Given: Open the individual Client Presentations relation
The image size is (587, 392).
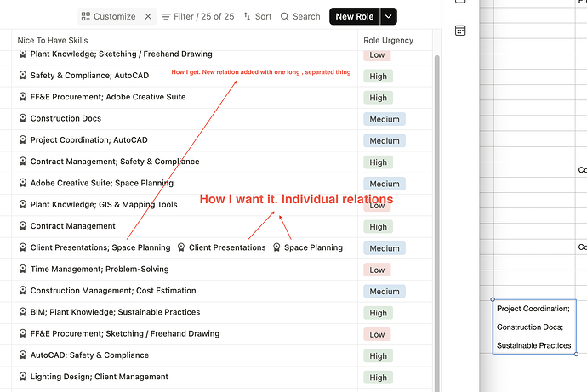Looking at the screenshot, I should tap(227, 247).
